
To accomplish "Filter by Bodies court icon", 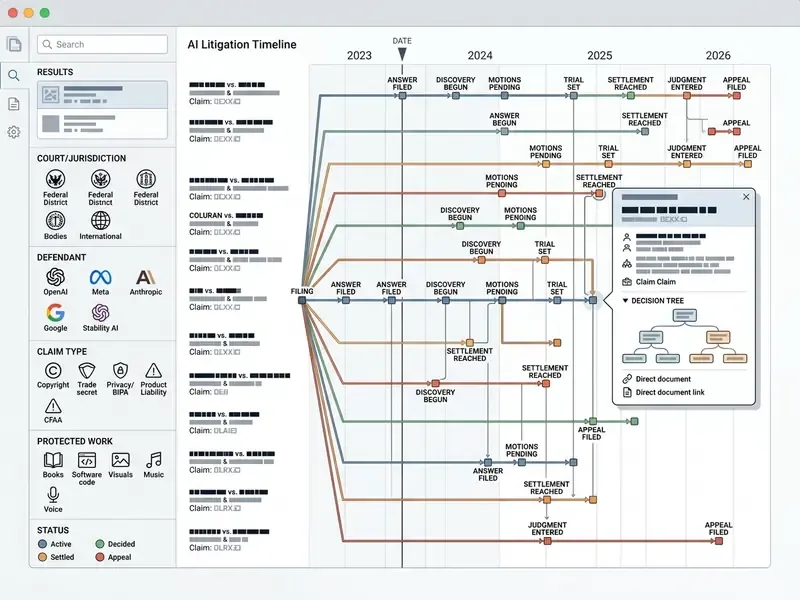I will [55, 226].
